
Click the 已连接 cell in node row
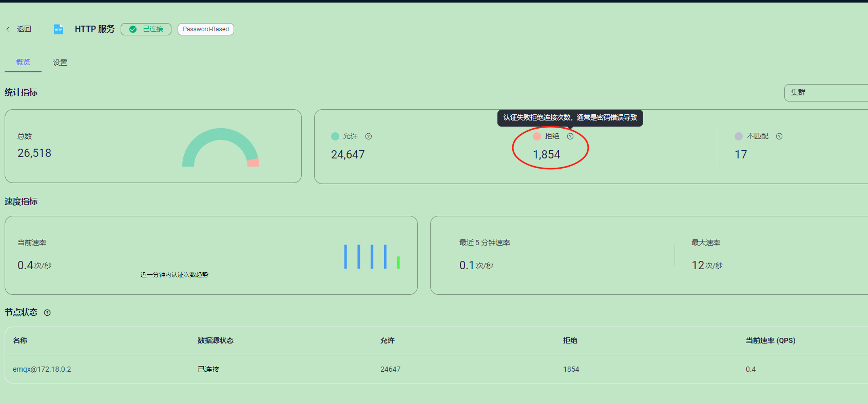click(208, 369)
